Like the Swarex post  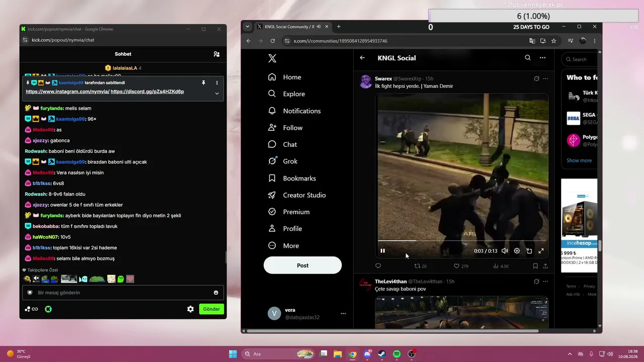tap(461, 266)
